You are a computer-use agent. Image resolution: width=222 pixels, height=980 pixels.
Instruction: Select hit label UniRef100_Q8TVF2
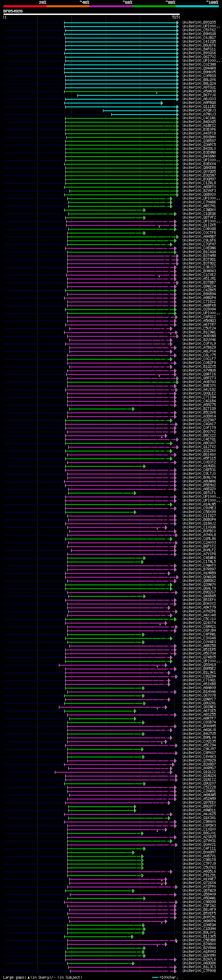[x=199, y=218]
